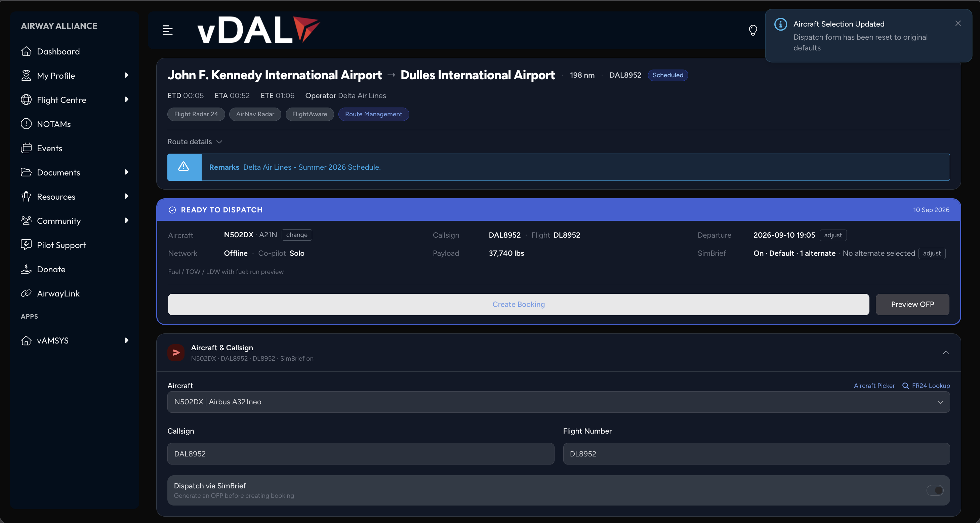
Task: Click the '198 nm' distance text
Action: point(582,75)
